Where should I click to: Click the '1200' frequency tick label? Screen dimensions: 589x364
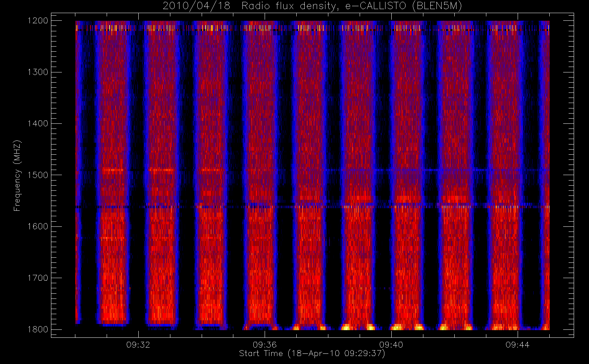38,21
